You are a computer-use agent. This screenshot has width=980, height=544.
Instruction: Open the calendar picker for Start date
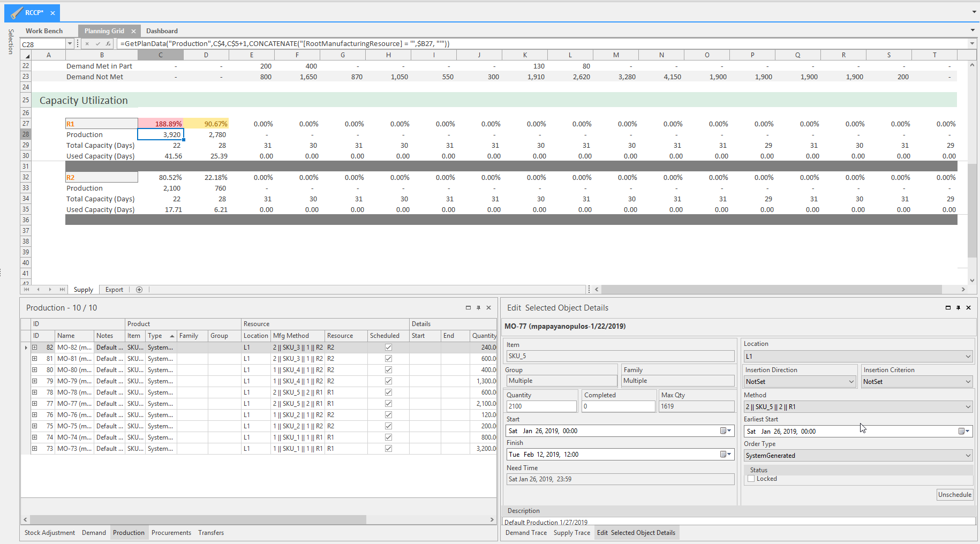coord(726,431)
